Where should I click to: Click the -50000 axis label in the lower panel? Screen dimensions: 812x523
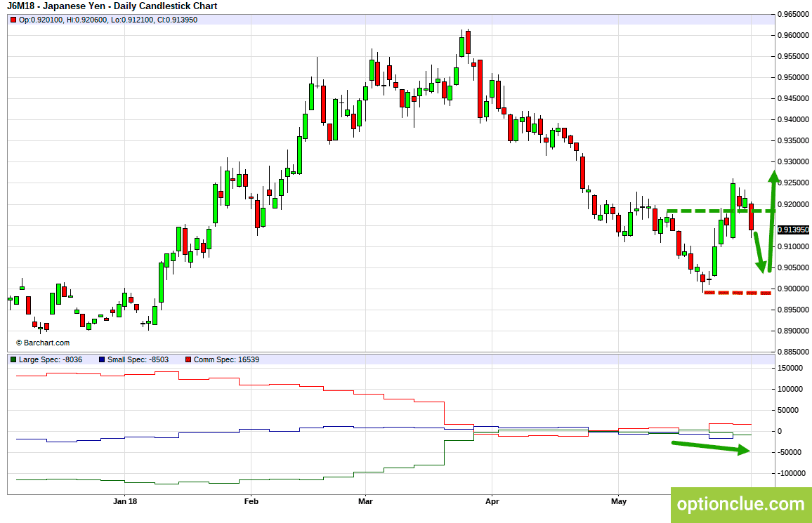(790, 452)
